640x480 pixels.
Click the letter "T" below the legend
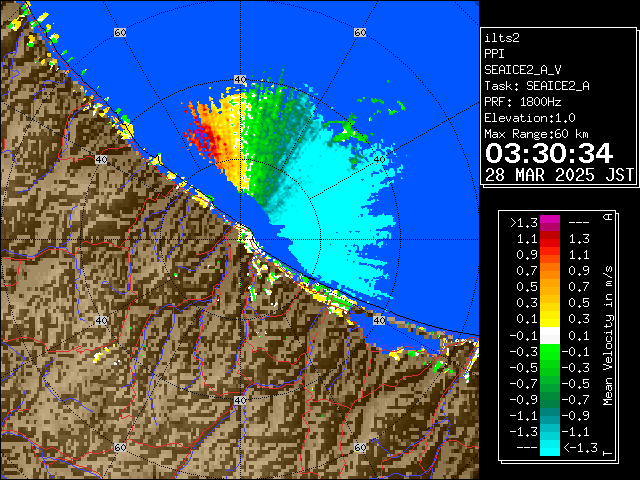608,453
